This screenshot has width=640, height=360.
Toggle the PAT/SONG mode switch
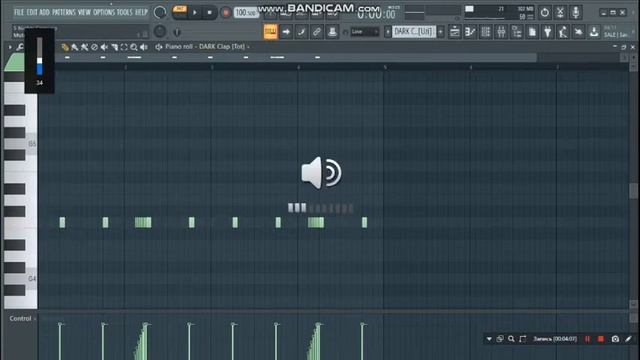click(179, 12)
